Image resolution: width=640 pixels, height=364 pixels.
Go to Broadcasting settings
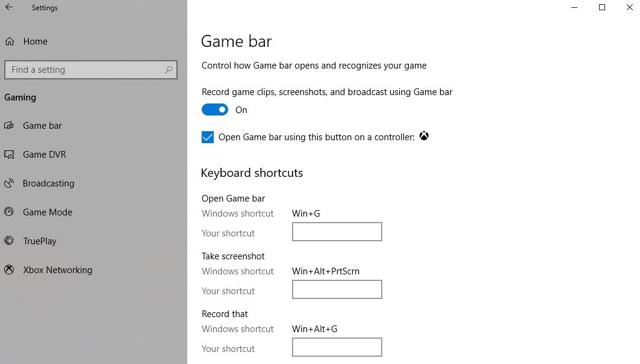48,184
